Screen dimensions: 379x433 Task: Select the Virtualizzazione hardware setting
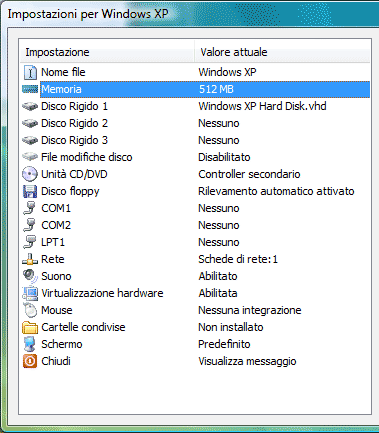[x=102, y=293]
